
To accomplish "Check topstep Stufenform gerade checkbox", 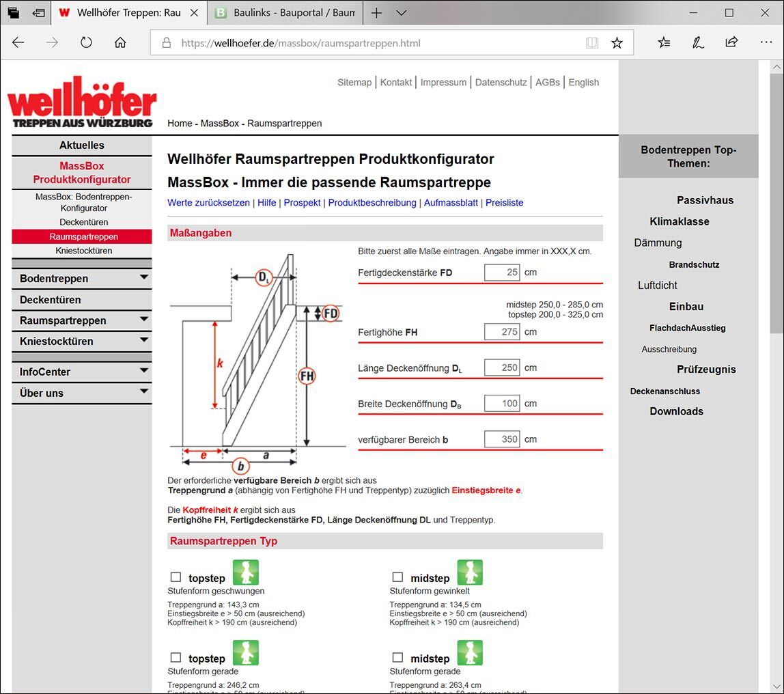I will [176, 658].
